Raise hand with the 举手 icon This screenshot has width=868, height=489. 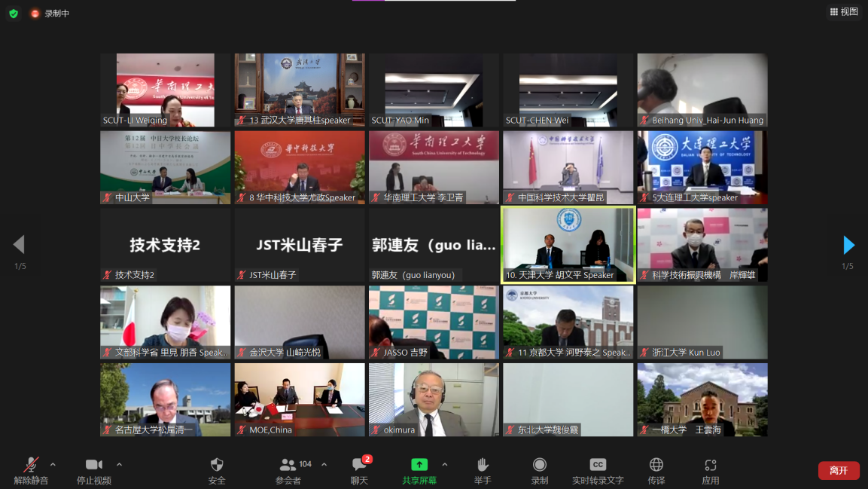coord(483,466)
